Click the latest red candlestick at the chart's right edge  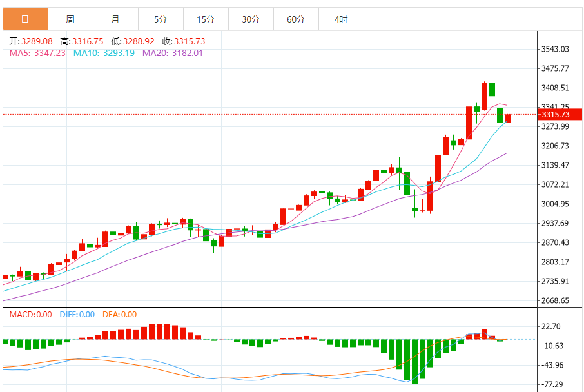tap(508, 118)
